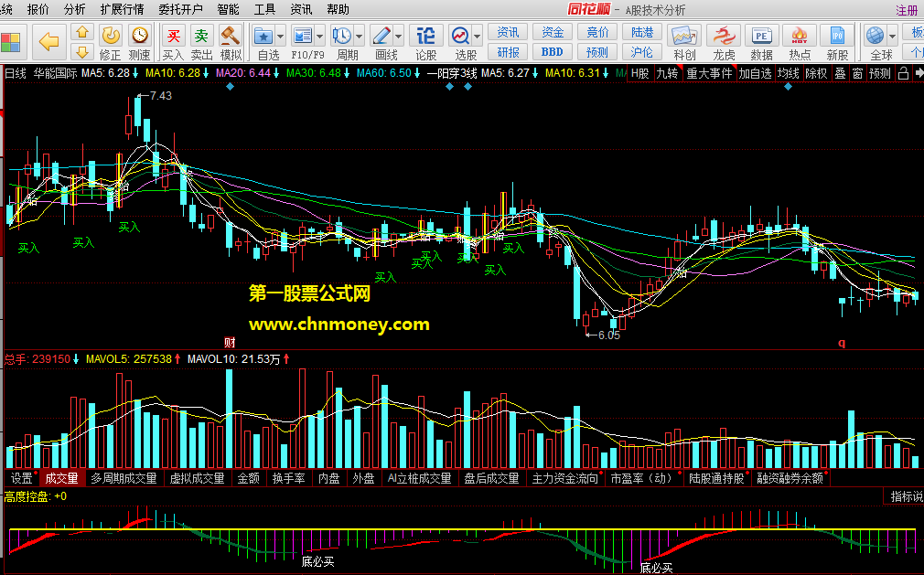924x575 pixels.
Task: Open the 帮助 menu
Action: pyautogui.click(x=338, y=9)
